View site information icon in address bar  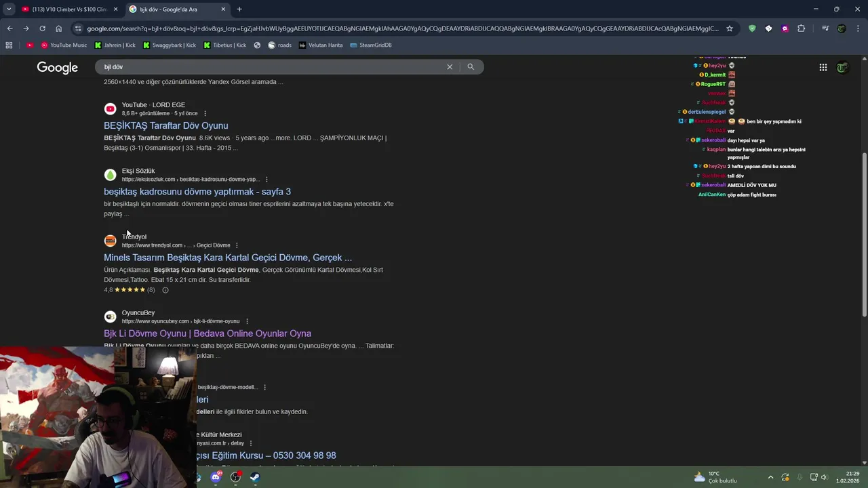click(x=78, y=28)
